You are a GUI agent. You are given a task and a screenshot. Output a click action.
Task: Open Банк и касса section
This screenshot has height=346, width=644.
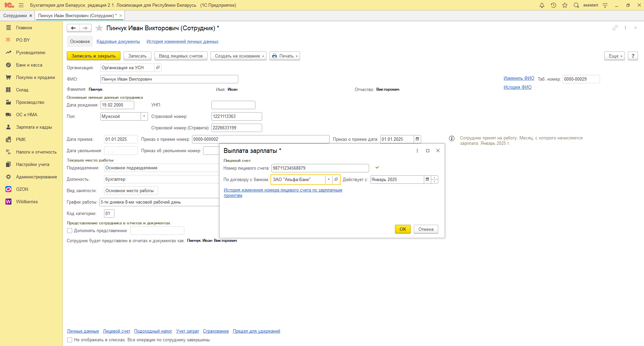coord(29,65)
